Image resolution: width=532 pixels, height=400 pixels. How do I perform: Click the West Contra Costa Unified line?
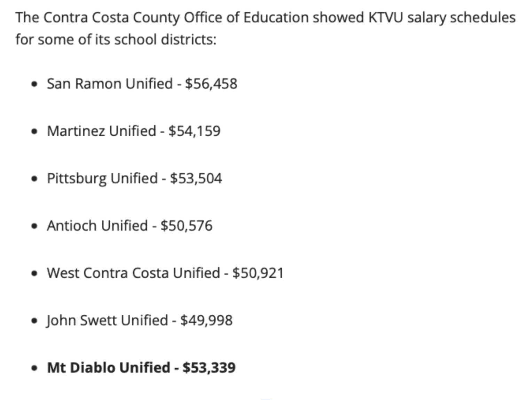pyautogui.click(x=165, y=273)
